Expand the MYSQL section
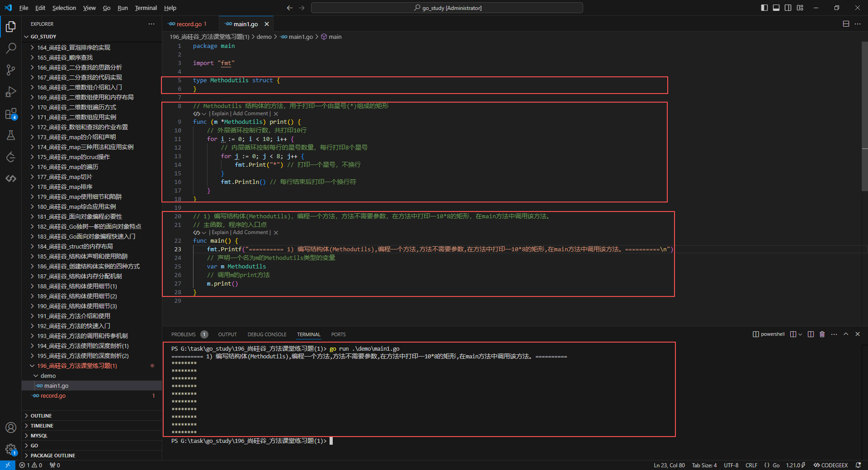 pyautogui.click(x=92, y=436)
